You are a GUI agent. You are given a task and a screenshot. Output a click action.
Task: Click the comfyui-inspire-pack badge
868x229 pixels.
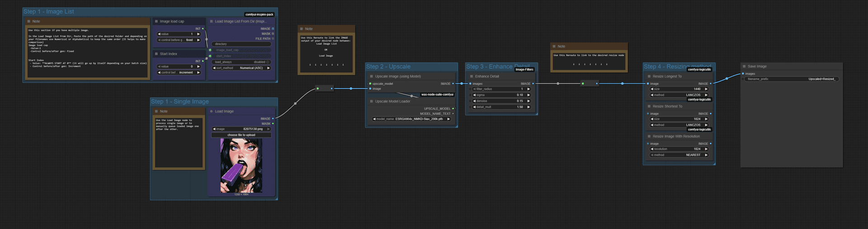pos(259,14)
